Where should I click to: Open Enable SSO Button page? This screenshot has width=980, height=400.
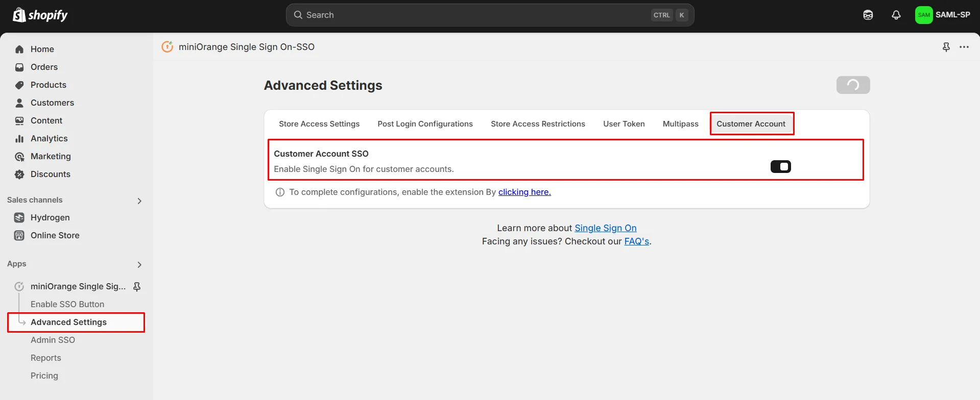(x=67, y=304)
